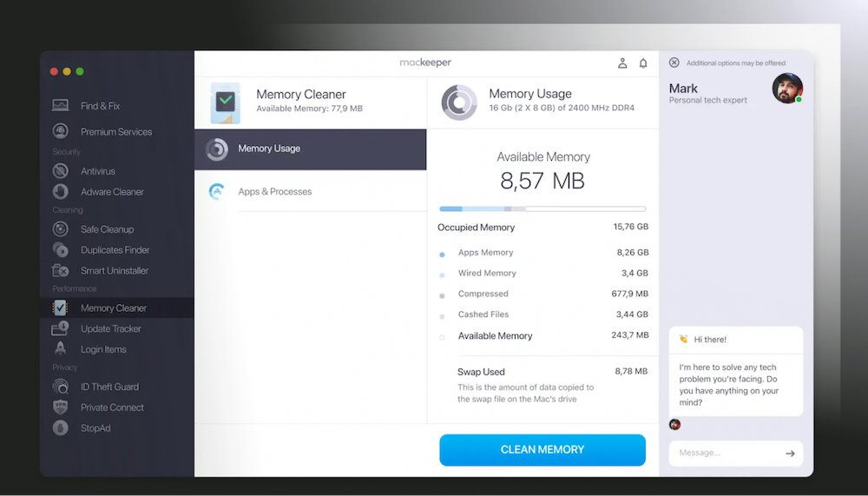The image size is (868, 496).
Task: Click the Hi there! chat greeting
Action: click(710, 339)
